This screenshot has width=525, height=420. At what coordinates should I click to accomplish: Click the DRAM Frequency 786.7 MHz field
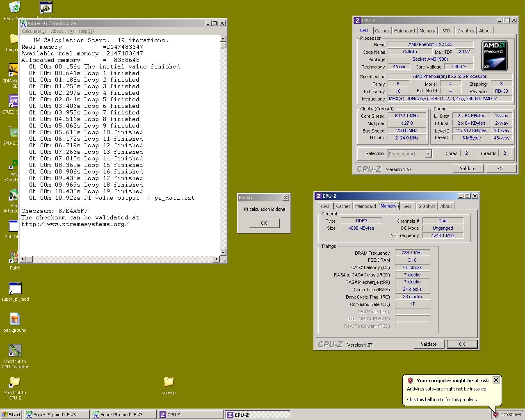pos(412,253)
